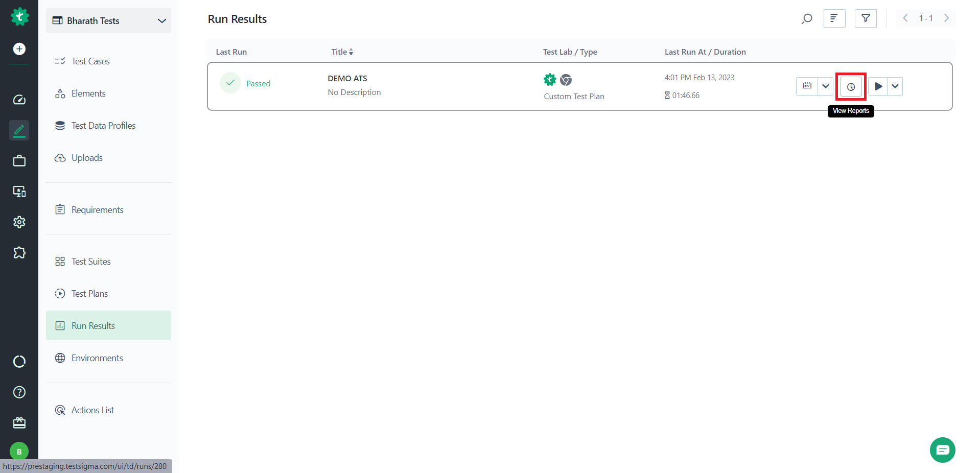
Task: Select Run Results in the side menu
Action: [x=108, y=325]
